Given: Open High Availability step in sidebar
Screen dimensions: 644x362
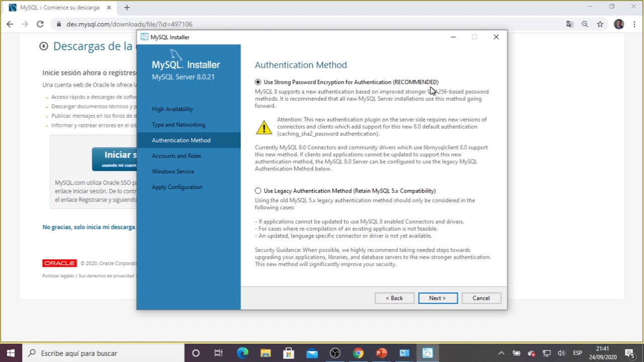Looking at the screenshot, I should [173, 109].
